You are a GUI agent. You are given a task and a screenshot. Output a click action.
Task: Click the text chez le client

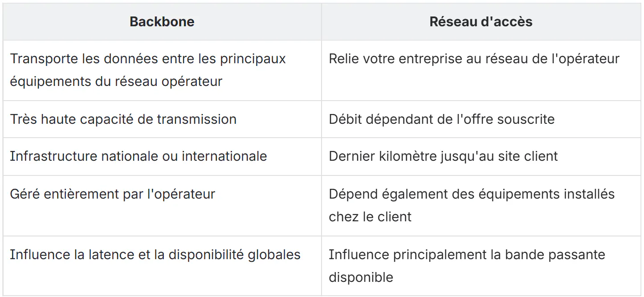[x=370, y=217]
